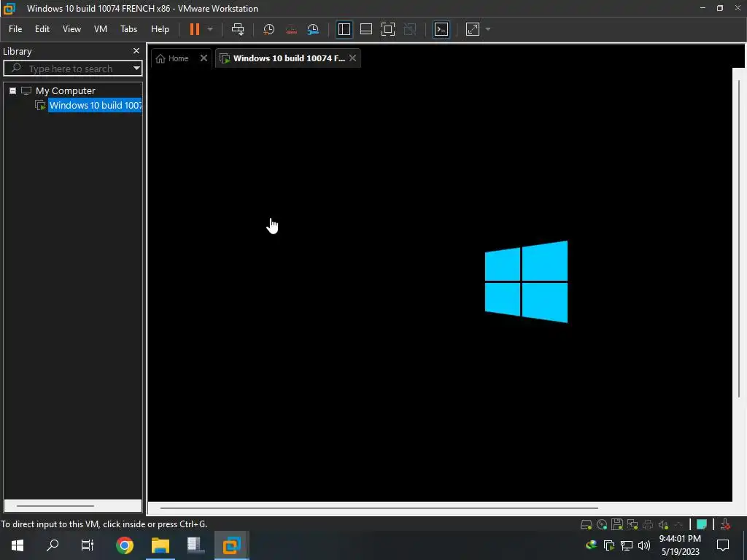Click the VM view horizontal scrollbar

pos(379,508)
